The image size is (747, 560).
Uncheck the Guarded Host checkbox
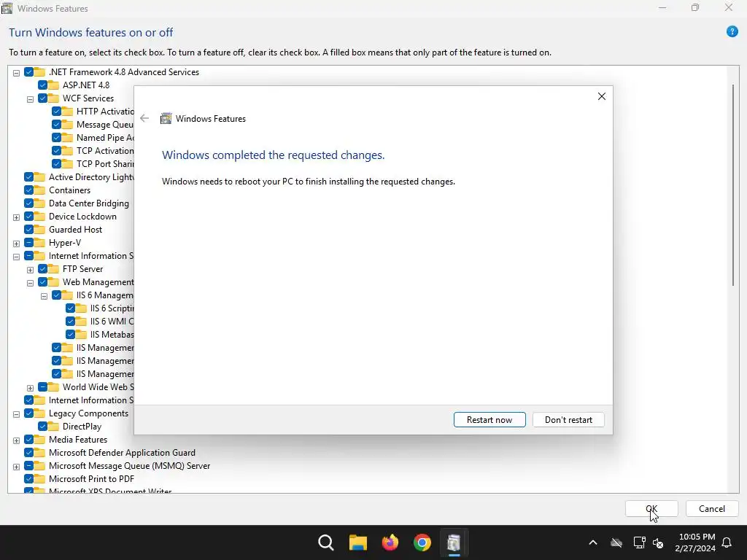[x=28, y=230]
